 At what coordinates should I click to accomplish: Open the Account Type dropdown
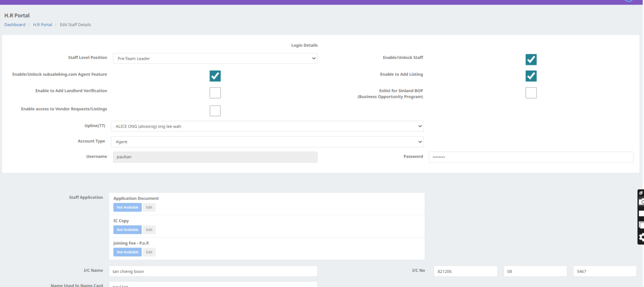267,142
